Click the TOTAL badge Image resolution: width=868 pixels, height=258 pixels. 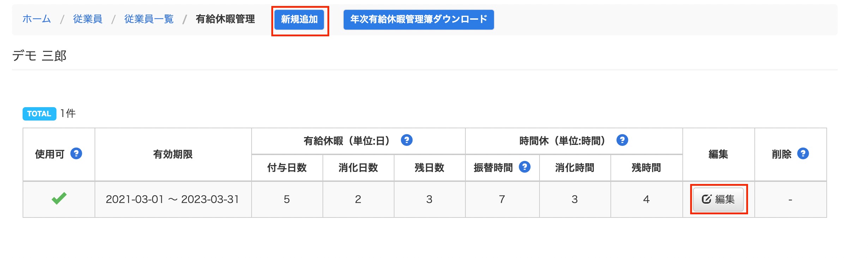[x=39, y=113]
